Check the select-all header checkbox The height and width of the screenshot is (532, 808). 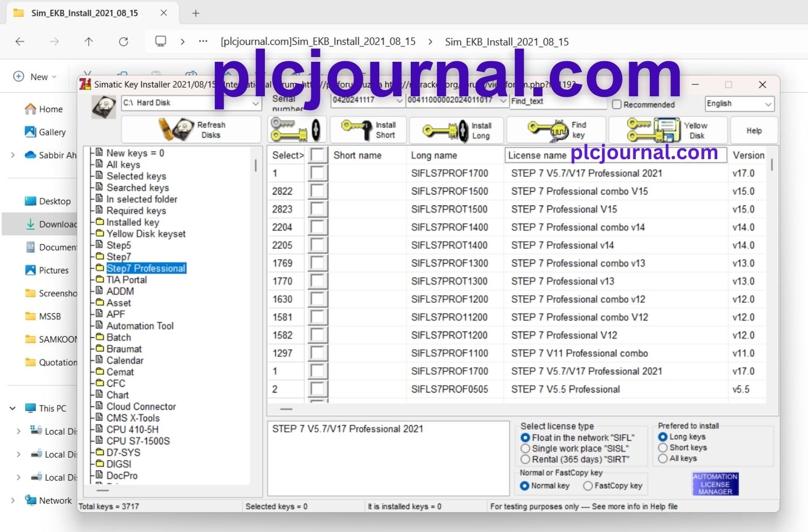coord(317,155)
